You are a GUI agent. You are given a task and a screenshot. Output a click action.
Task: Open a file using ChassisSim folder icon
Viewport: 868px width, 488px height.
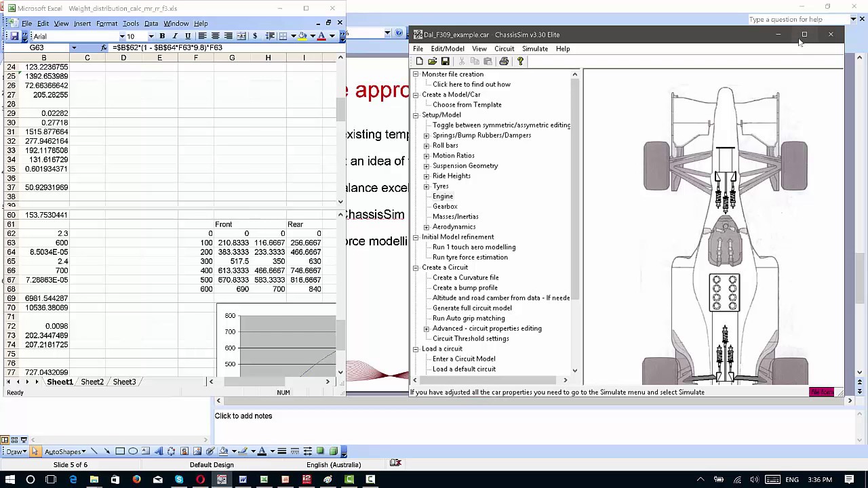[x=432, y=61]
